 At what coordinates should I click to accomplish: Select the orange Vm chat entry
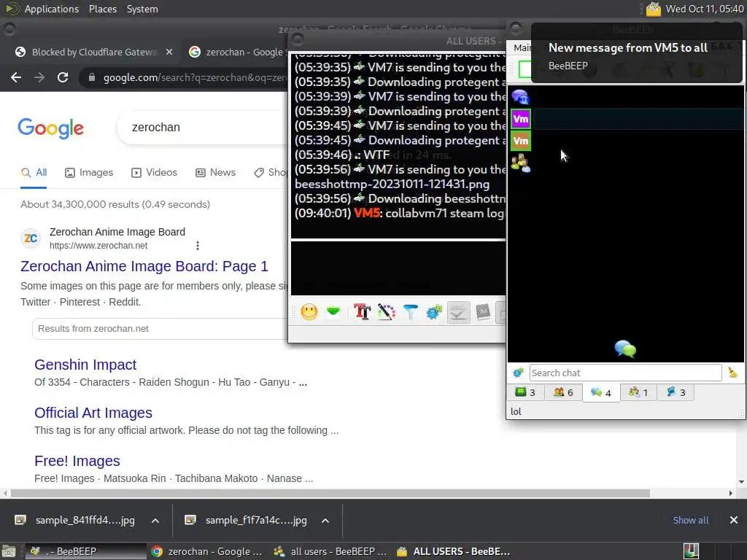pyautogui.click(x=521, y=141)
